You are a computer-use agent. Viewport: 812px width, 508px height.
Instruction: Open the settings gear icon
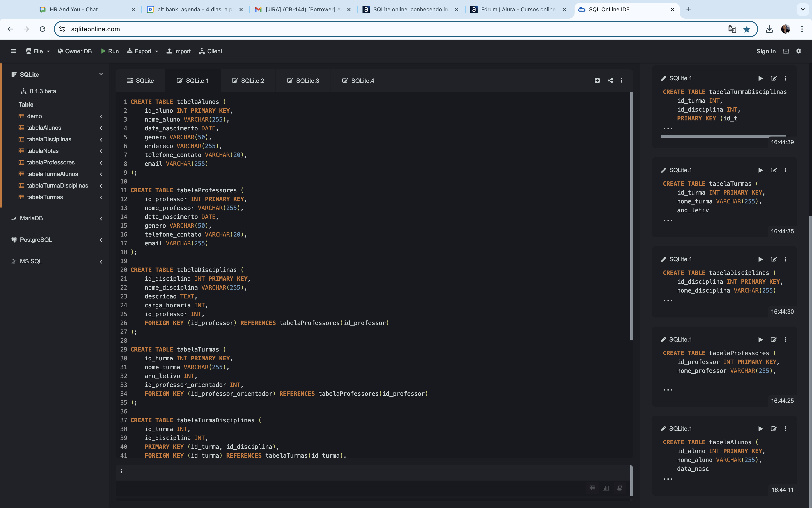point(799,51)
